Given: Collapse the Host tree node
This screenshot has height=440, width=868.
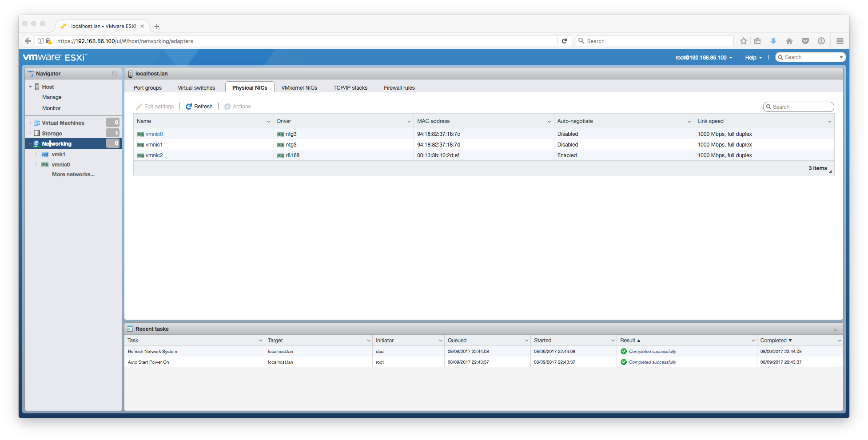Looking at the screenshot, I should (30, 87).
